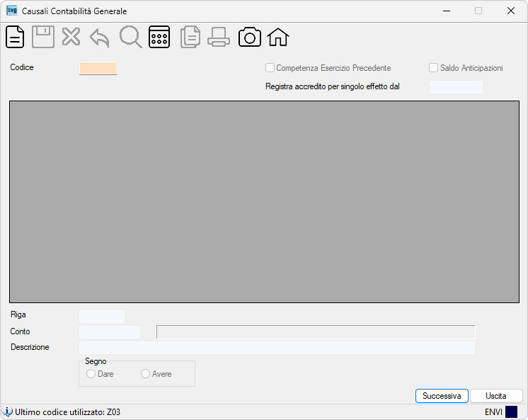Click the Successiva button
This screenshot has height=420, width=528.
tap(442, 396)
